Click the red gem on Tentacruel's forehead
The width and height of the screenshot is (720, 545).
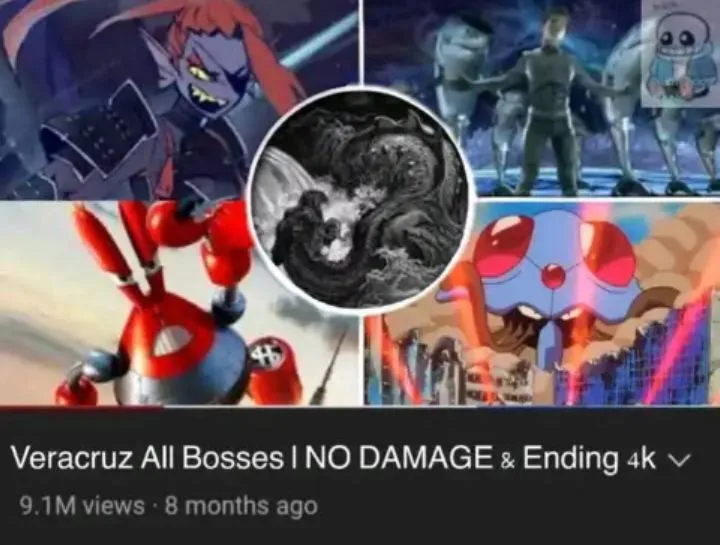coord(553,275)
